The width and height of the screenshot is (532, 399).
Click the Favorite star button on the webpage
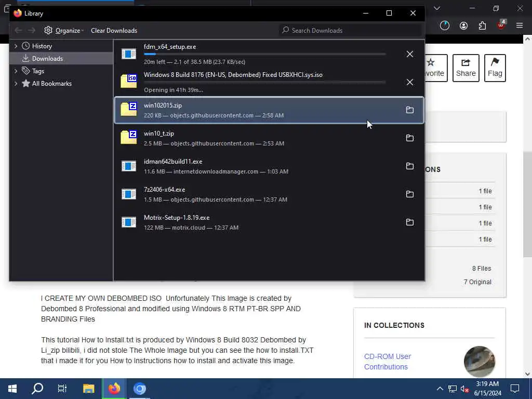[436, 68]
